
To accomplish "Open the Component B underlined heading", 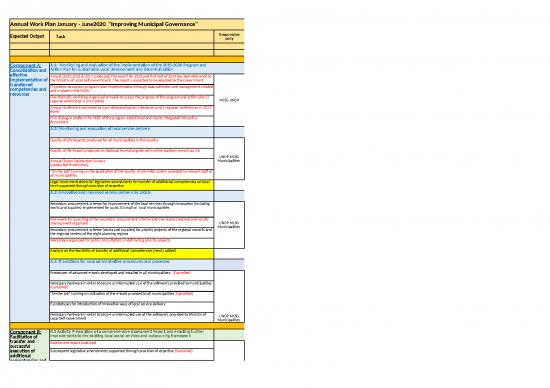I will [25, 332].
